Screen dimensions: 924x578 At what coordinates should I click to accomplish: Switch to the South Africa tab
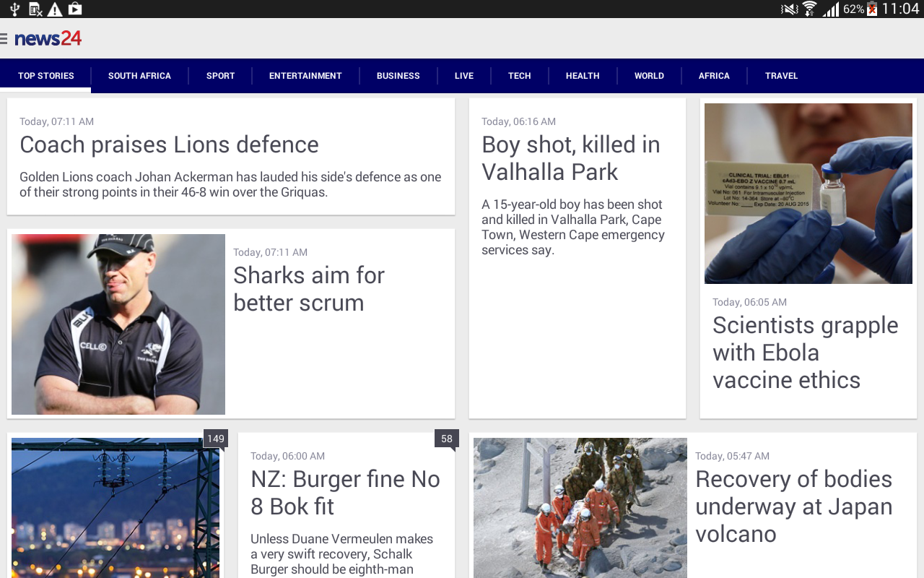(139, 76)
